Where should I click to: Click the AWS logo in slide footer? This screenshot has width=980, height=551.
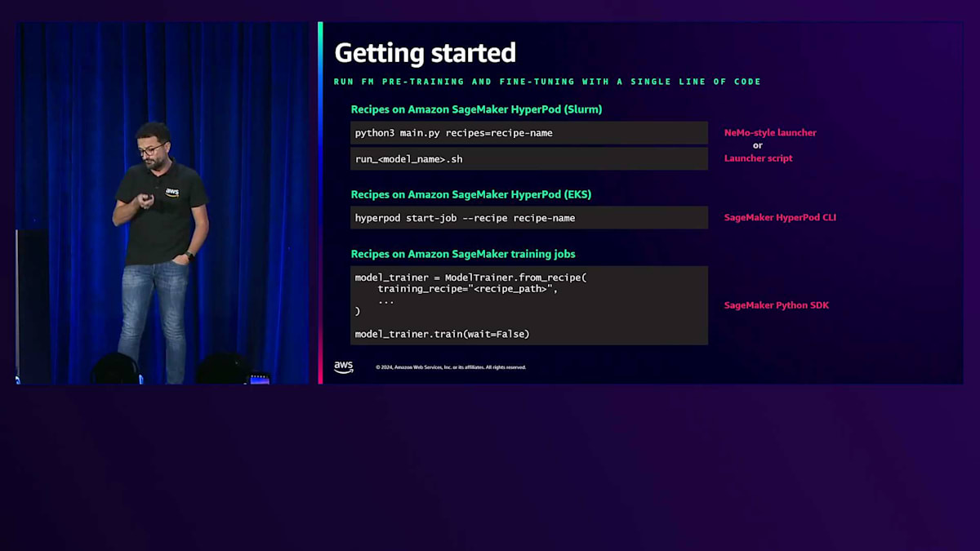pyautogui.click(x=344, y=367)
